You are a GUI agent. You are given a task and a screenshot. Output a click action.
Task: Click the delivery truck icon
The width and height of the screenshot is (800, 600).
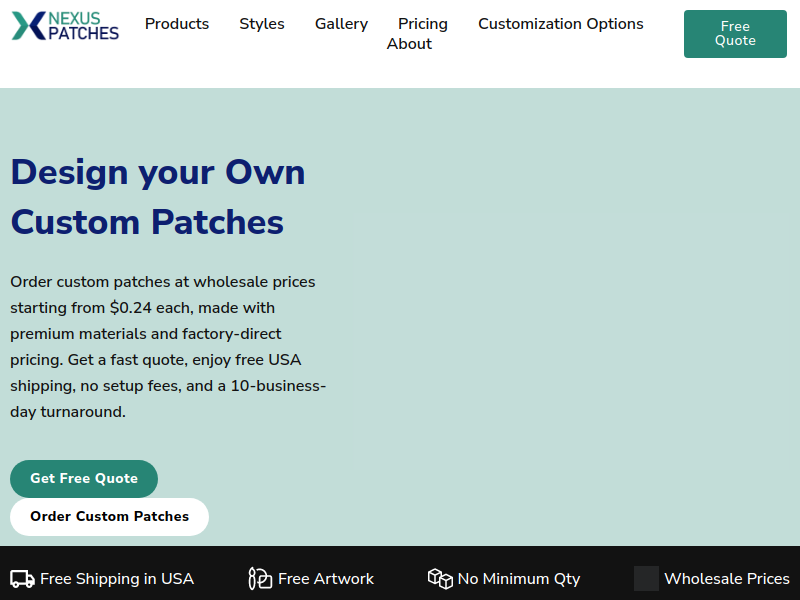click(22, 579)
